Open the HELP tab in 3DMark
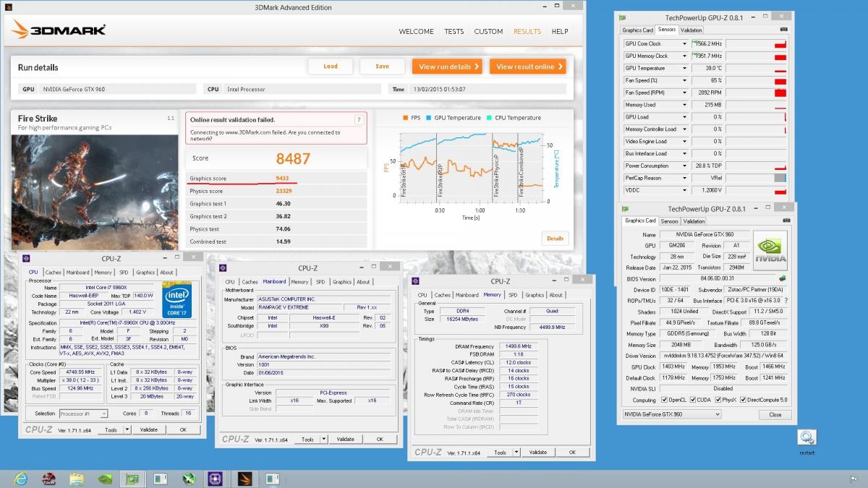This screenshot has height=488, width=868. click(560, 32)
